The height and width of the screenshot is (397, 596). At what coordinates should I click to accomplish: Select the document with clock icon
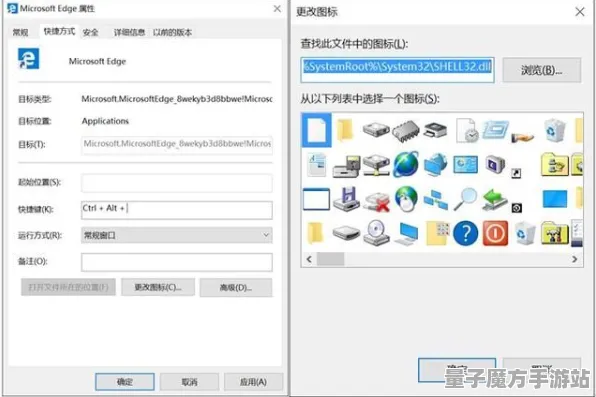coord(466,130)
